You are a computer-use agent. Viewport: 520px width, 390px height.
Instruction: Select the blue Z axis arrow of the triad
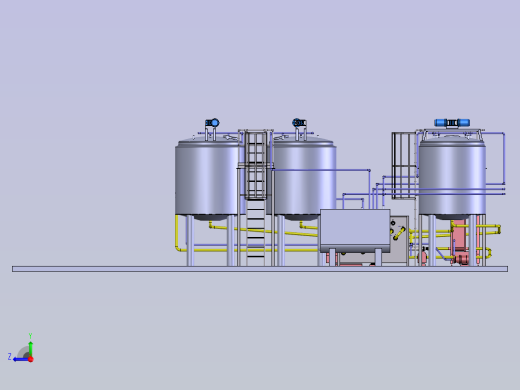[21, 359]
